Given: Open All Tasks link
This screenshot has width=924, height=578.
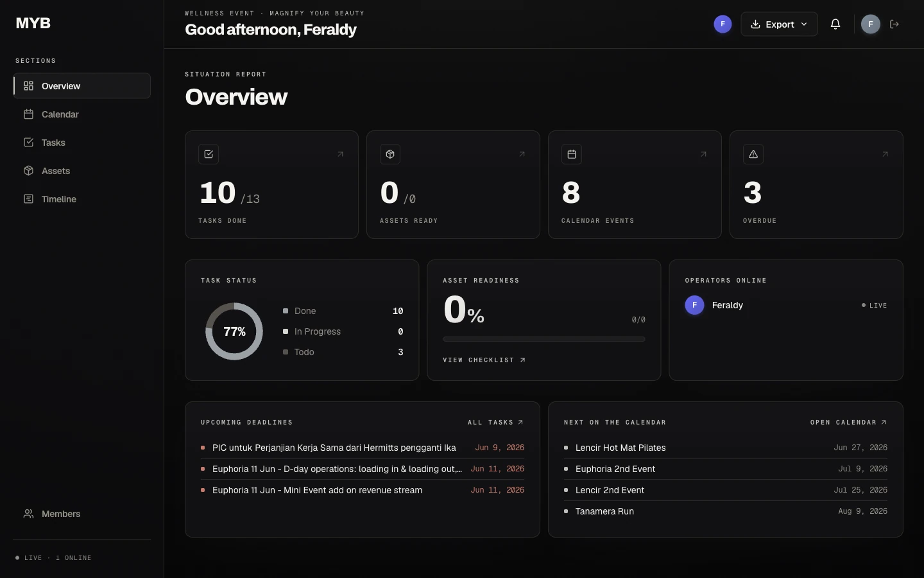Looking at the screenshot, I should click(495, 423).
